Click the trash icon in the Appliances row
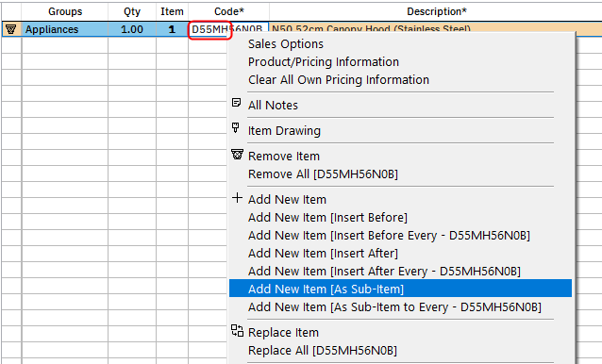Screen dimensions: 602x364 click(x=11, y=29)
